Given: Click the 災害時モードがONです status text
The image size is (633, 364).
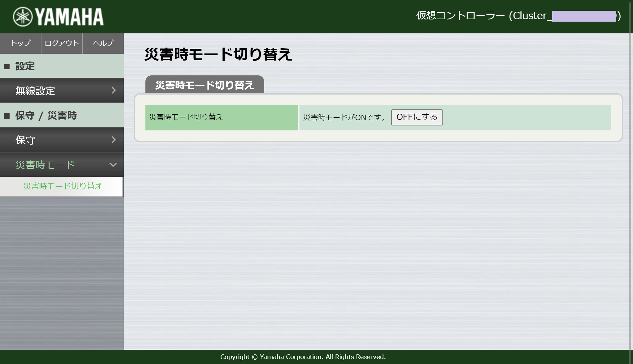Looking at the screenshot, I should [343, 117].
